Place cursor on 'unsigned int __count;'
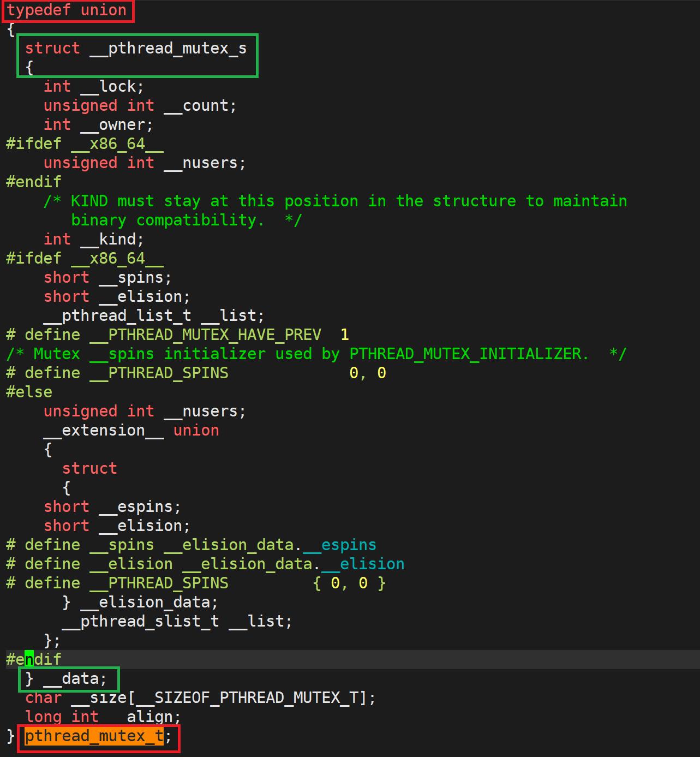 (x=140, y=106)
